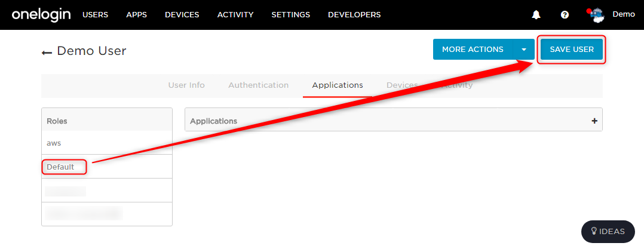Screen dimensions: 644x252
Task: Select the aws role
Action: tap(107, 143)
